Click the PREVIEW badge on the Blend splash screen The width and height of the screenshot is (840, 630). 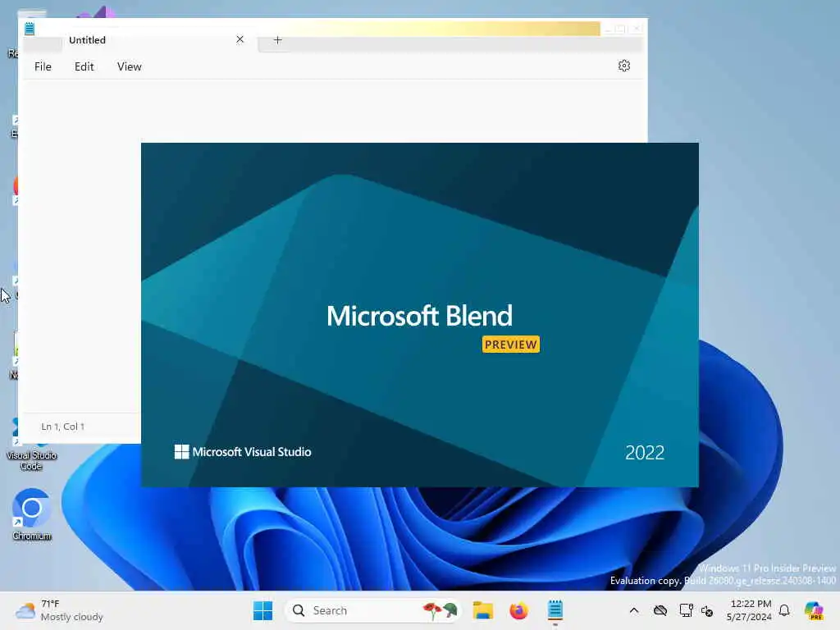click(510, 345)
